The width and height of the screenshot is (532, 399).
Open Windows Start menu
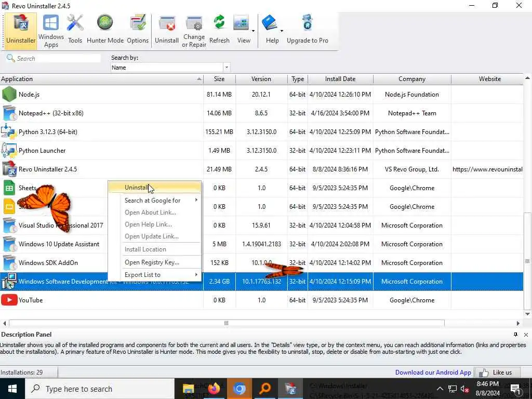click(12, 389)
